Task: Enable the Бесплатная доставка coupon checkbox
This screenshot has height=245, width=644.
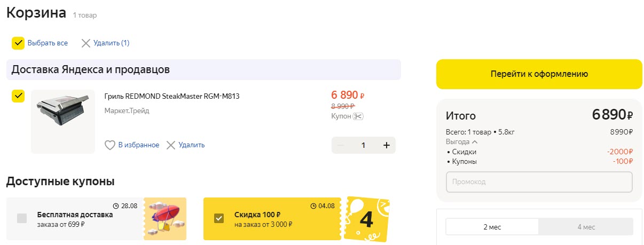Action: point(22,218)
